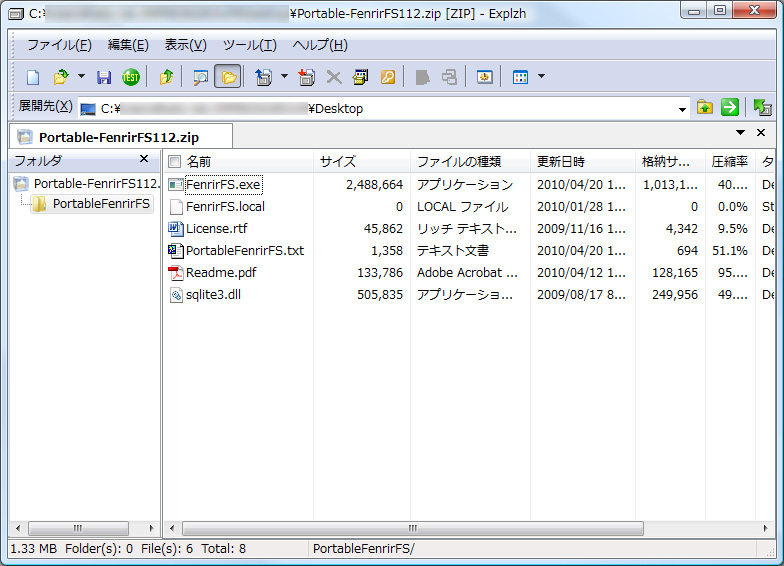Expand the extraction destination path dropdown
Screen dimensions: 784x566
click(x=682, y=108)
